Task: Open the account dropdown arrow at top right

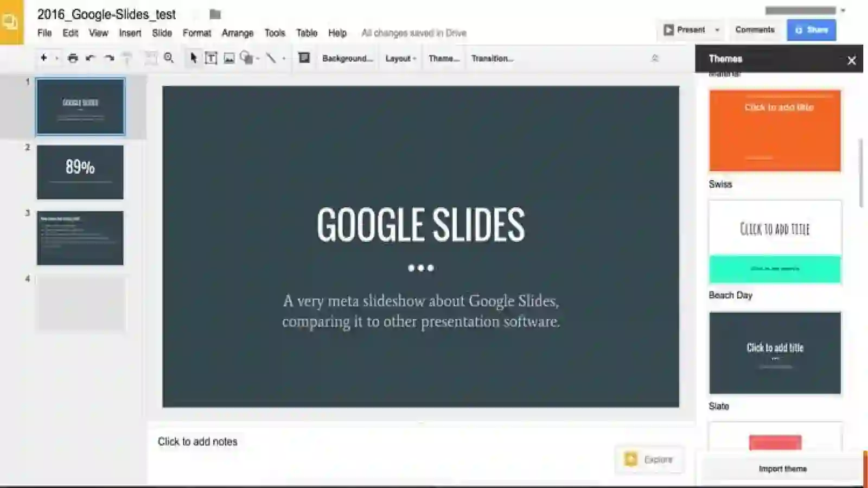Action: click(x=843, y=11)
